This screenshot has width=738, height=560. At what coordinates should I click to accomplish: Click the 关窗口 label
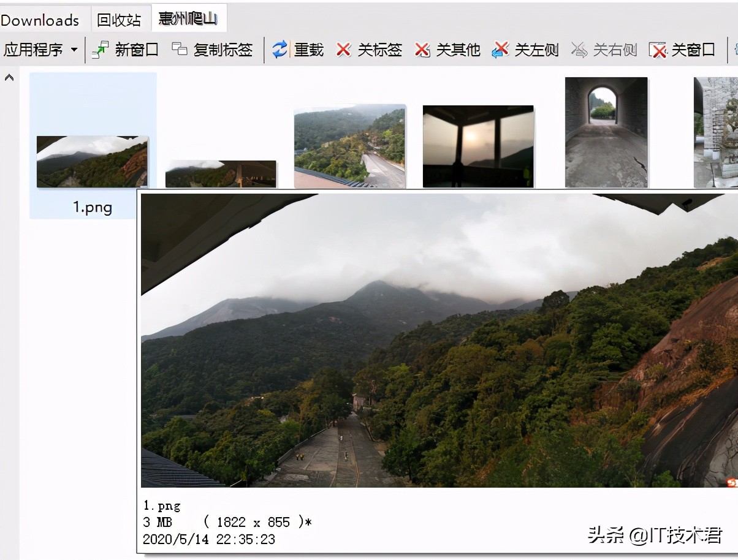[693, 50]
